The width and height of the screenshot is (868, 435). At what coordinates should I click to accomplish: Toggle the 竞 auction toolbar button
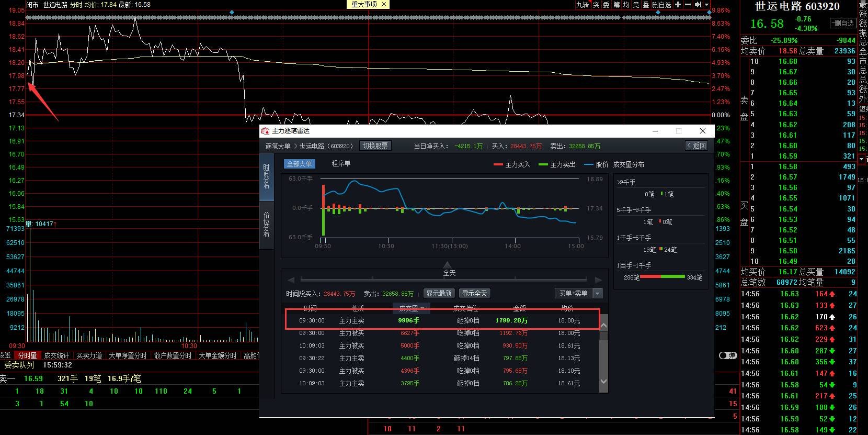[x=636, y=4]
